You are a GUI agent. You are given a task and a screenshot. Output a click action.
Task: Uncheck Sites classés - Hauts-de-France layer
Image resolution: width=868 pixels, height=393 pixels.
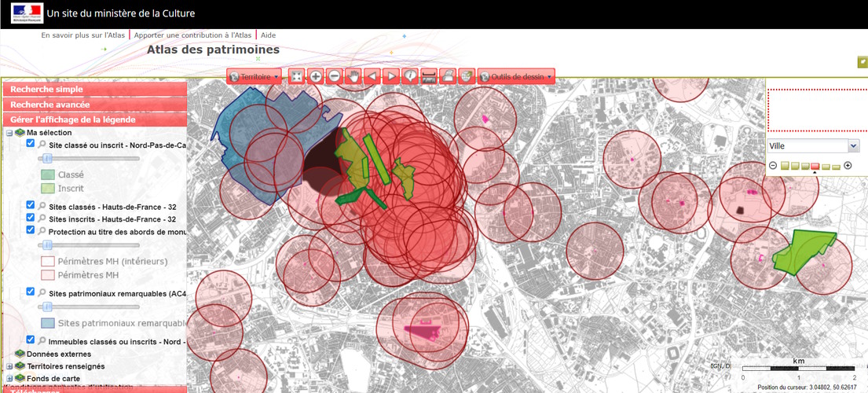point(31,206)
